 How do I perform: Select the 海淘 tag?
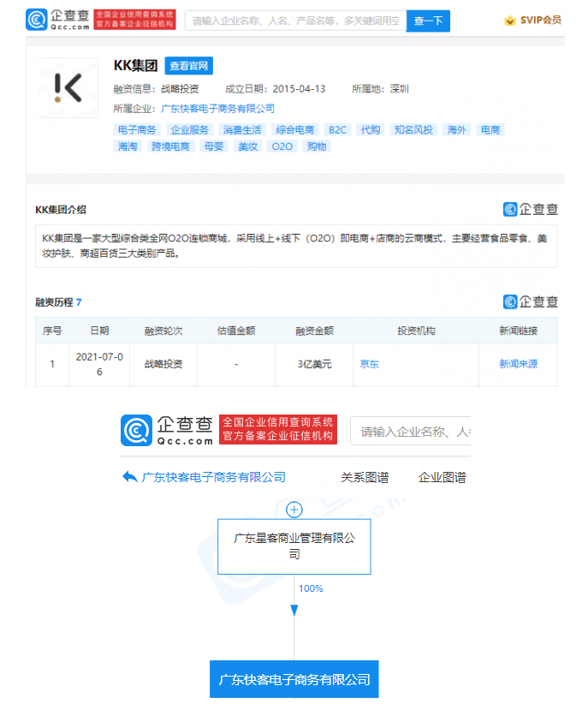[128, 146]
